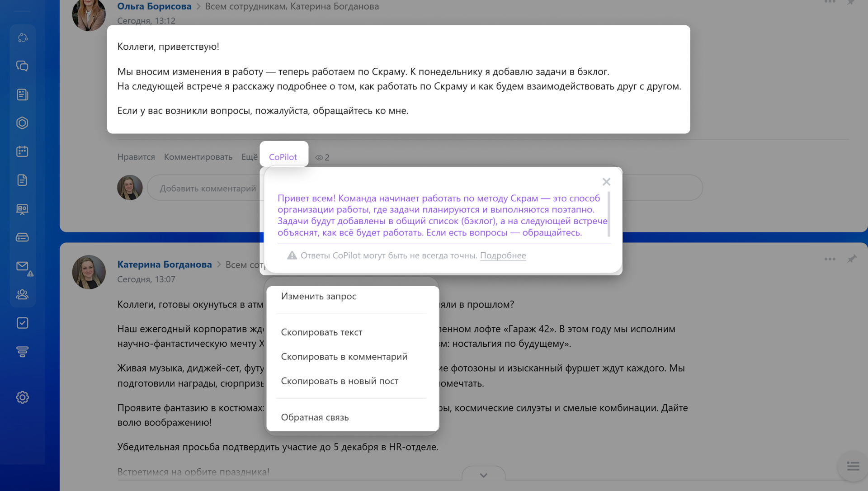Click the hexagon sidebar icon
The image size is (868, 491).
pos(22,123)
